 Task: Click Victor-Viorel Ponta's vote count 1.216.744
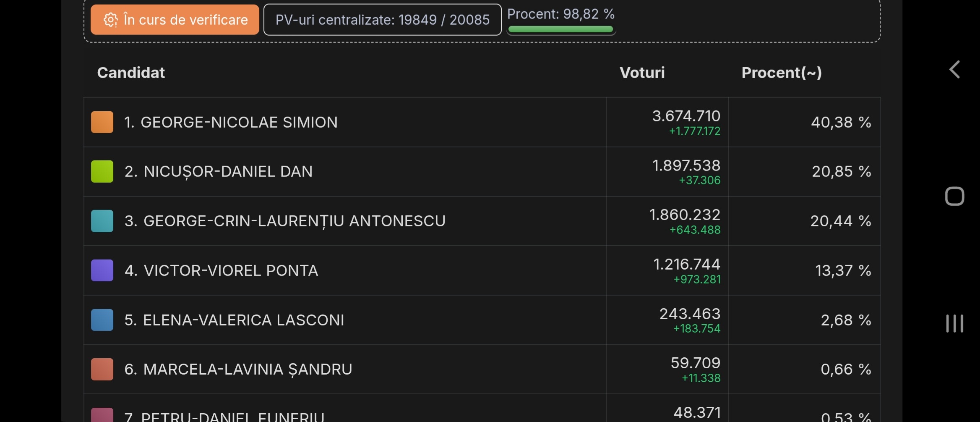point(686,264)
